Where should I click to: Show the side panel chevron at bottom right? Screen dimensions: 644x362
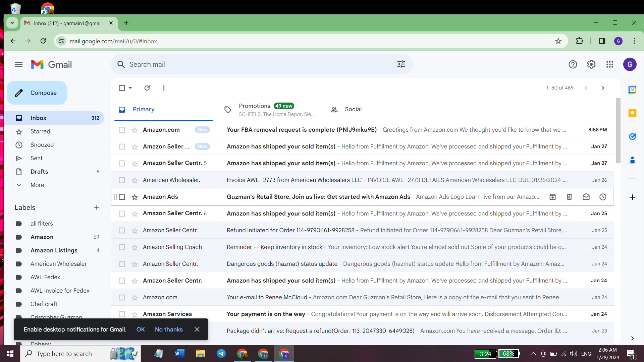pos(632,338)
